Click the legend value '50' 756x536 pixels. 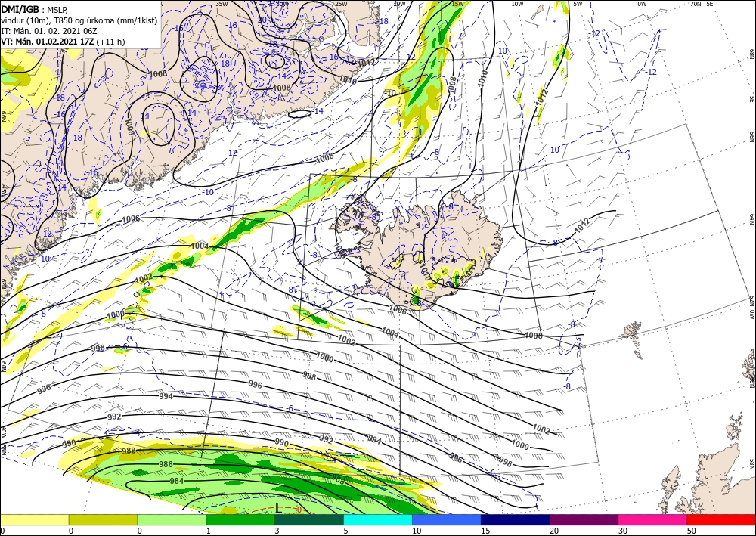(x=692, y=531)
